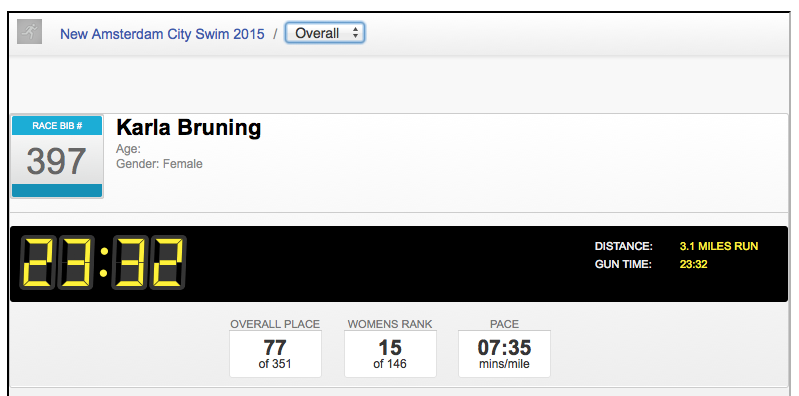The width and height of the screenshot is (799, 396).
Task: Click the Gender: Female text
Action: pos(159,164)
